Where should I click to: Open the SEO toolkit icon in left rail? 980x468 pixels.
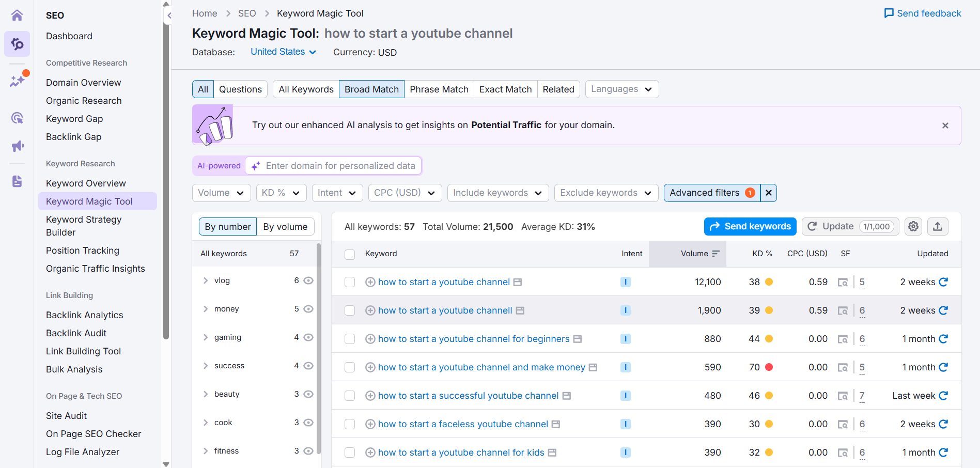[17, 44]
